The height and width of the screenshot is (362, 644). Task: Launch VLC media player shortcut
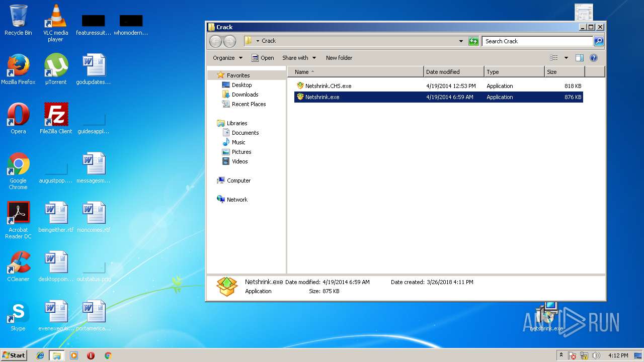click(56, 23)
